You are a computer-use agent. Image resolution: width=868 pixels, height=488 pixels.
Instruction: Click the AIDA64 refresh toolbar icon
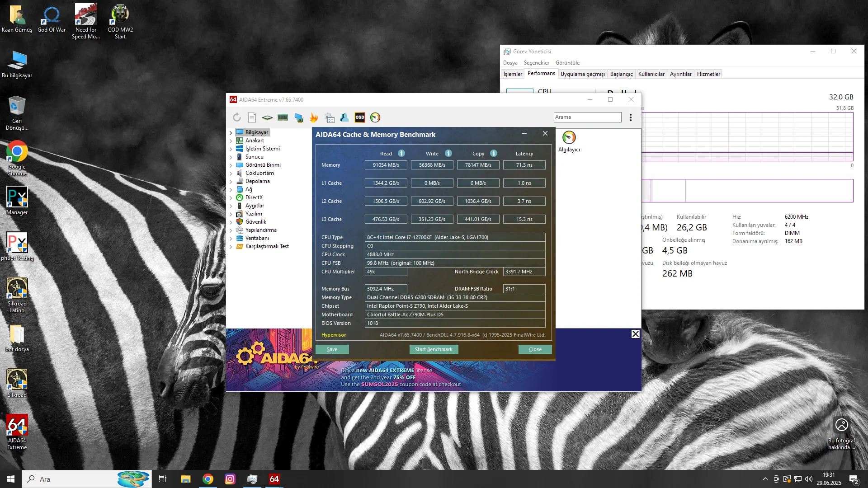pyautogui.click(x=237, y=117)
